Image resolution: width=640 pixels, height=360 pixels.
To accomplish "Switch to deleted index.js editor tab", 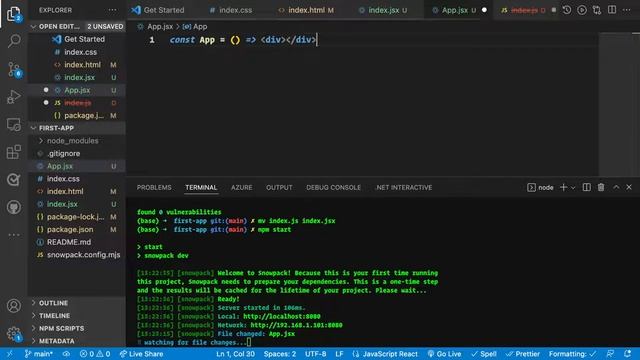I will point(524,10).
